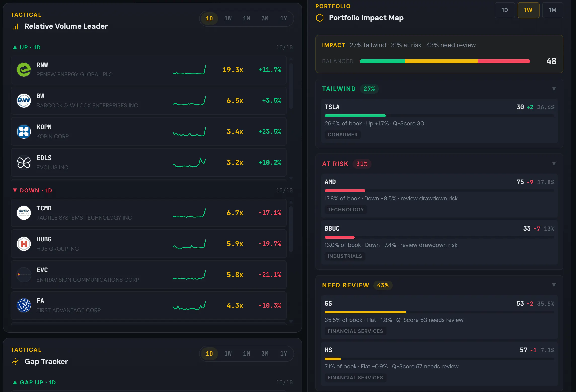Click DOWN list scrollbar thumb
Viewport: 576px width, 392px height.
(291, 229)
